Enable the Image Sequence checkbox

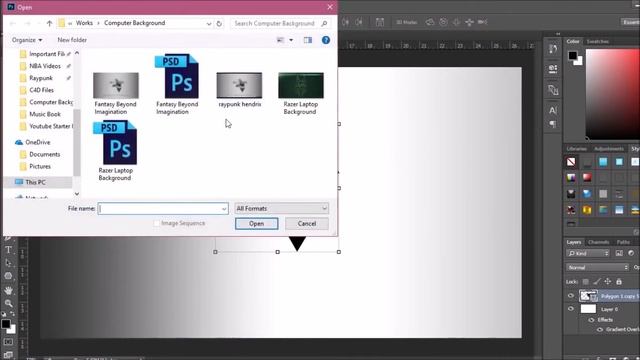click(x=157, y=223)
